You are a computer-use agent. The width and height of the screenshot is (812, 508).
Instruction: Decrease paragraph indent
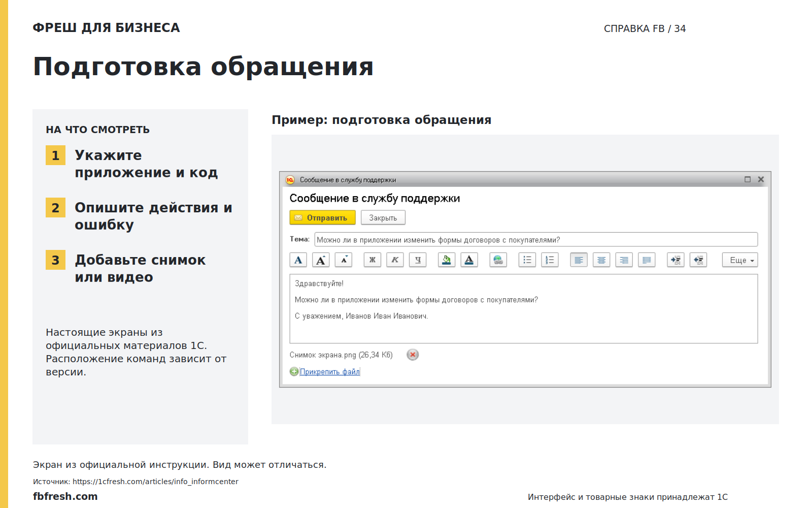698,260
